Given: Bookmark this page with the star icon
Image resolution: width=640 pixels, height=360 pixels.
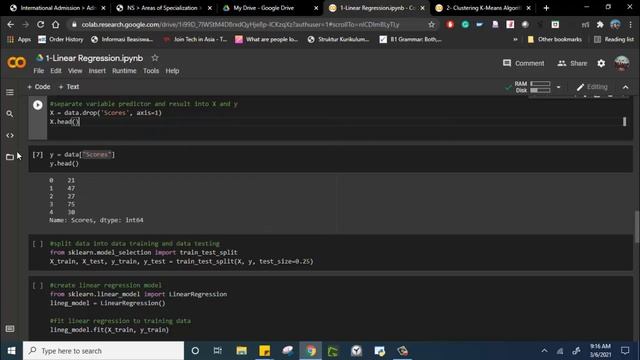Looking at the screenshot, I should 431,24.
